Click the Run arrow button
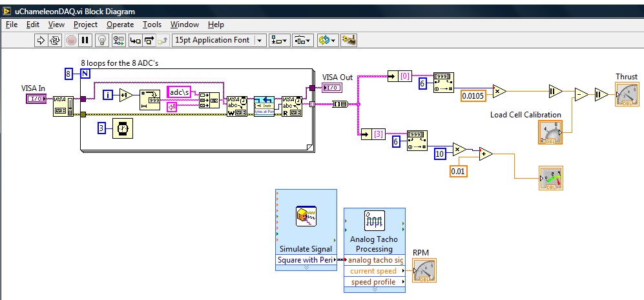 click(x=41, y=40)
